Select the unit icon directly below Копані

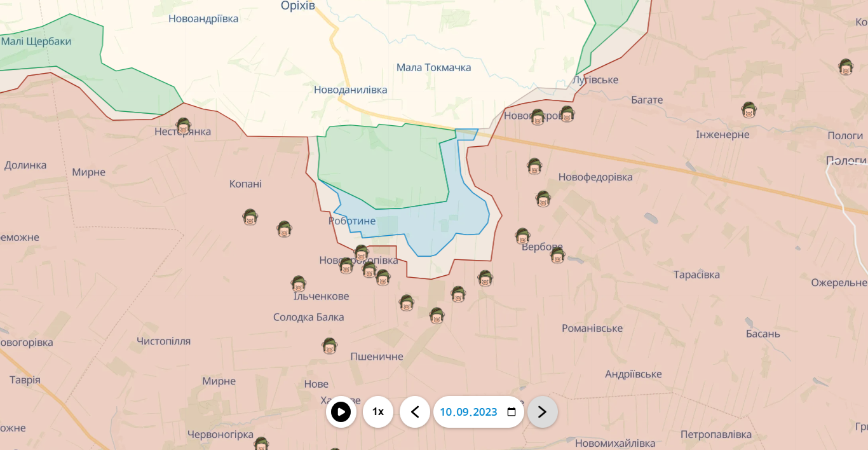tap(250, 217)
